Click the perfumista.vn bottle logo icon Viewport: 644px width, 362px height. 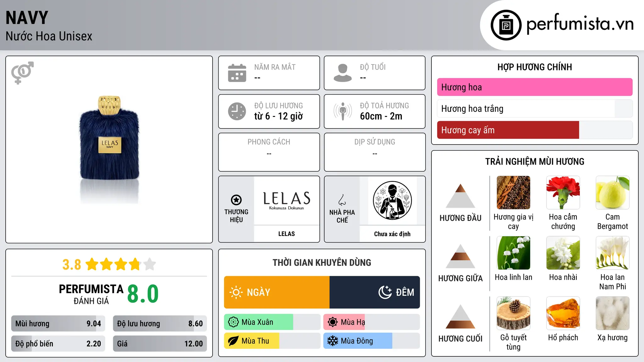[506, 25]
